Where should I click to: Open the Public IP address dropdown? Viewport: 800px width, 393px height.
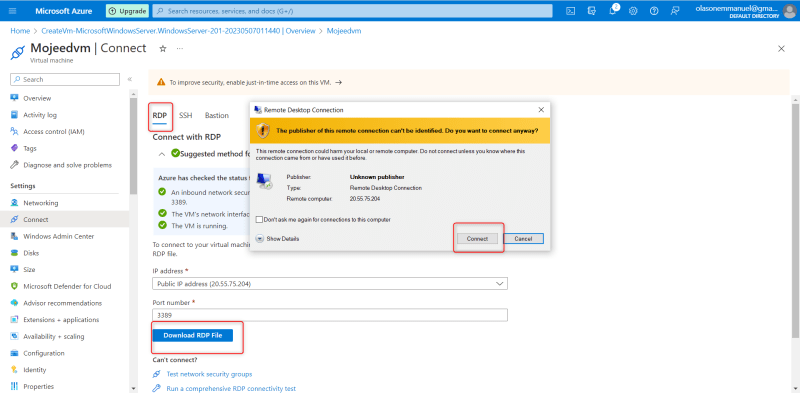coord(330,283)
